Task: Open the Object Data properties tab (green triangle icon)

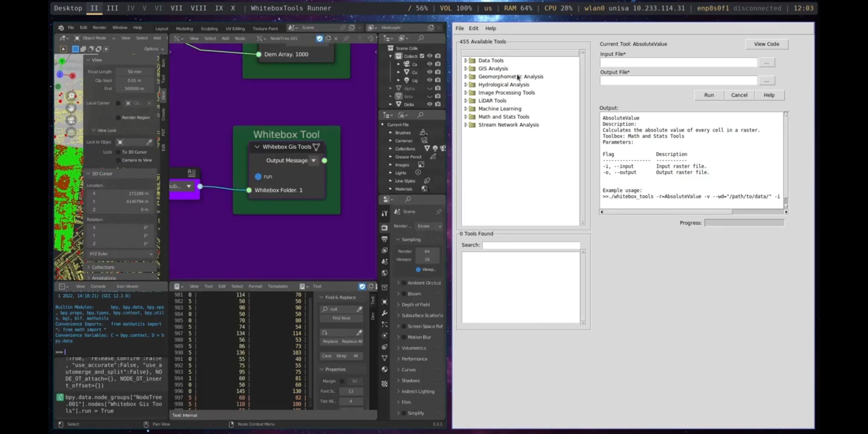Action: coord(385,358)
